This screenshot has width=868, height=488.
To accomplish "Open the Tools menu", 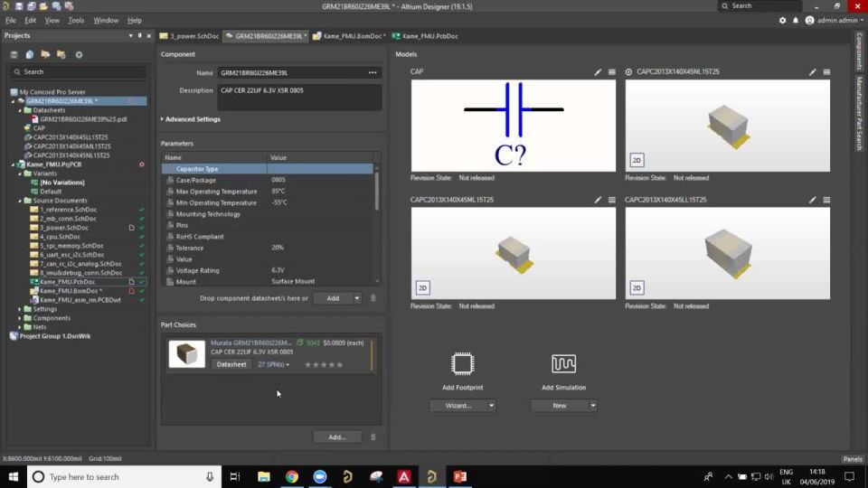I will pos(76,21).
